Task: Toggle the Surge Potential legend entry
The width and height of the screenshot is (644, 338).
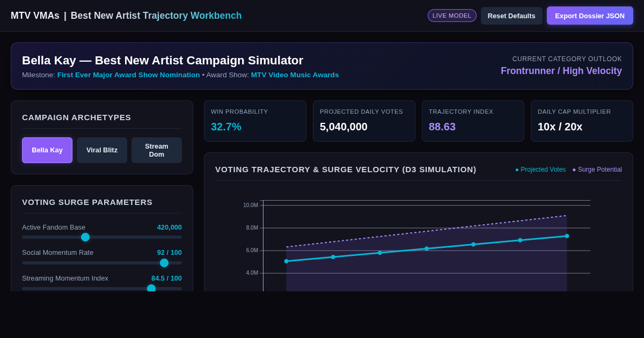Action: 597,170
